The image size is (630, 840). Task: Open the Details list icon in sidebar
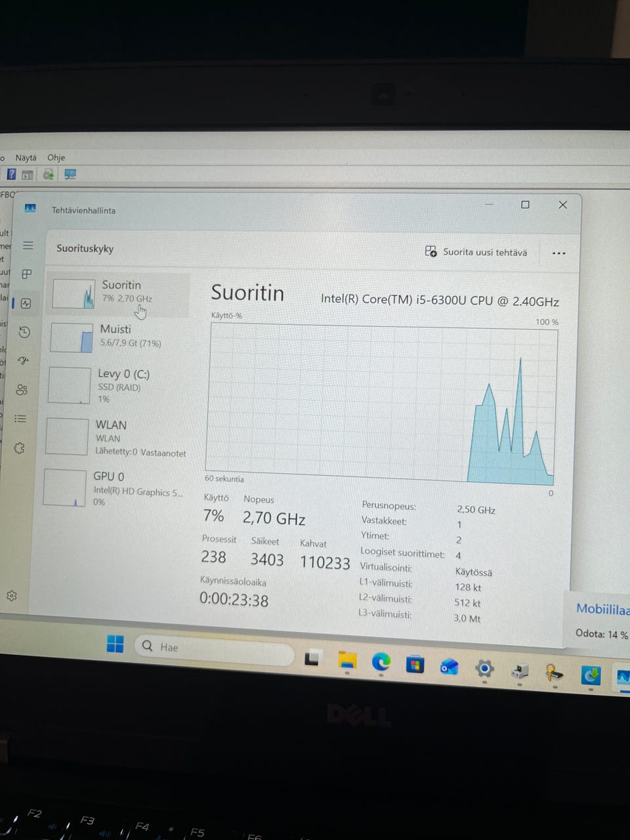[x=21, y=419]
